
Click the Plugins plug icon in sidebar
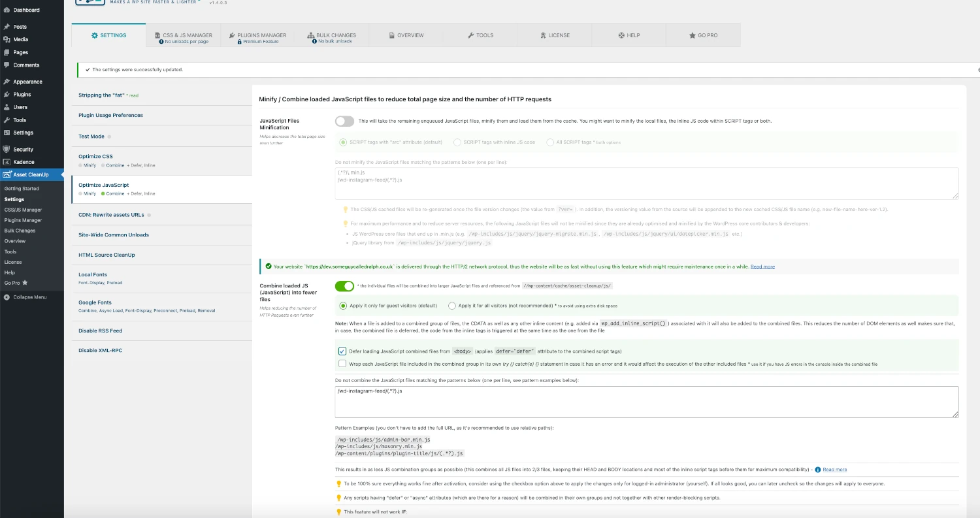click(x=7, y=94)
